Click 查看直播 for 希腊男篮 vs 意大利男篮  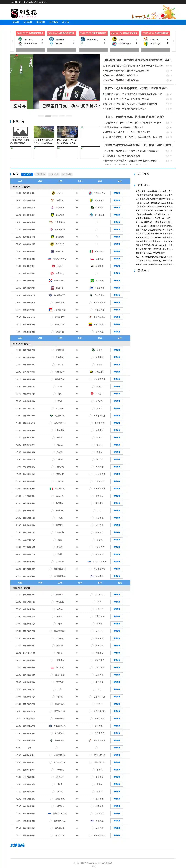(x=117, y=251)
